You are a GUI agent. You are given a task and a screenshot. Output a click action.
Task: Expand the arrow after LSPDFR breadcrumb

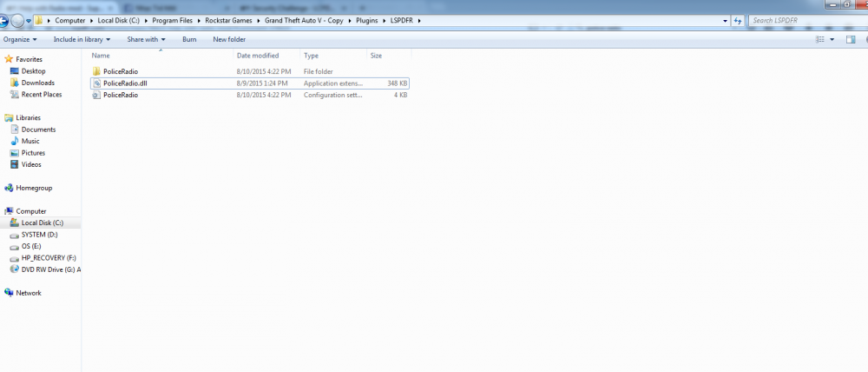tap(419, 21)
